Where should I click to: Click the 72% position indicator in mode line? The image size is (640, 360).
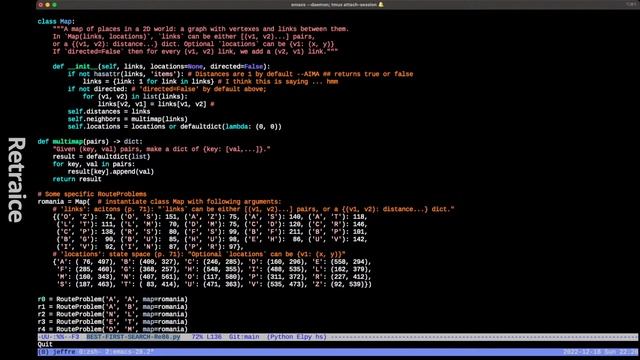pos(197,337)
